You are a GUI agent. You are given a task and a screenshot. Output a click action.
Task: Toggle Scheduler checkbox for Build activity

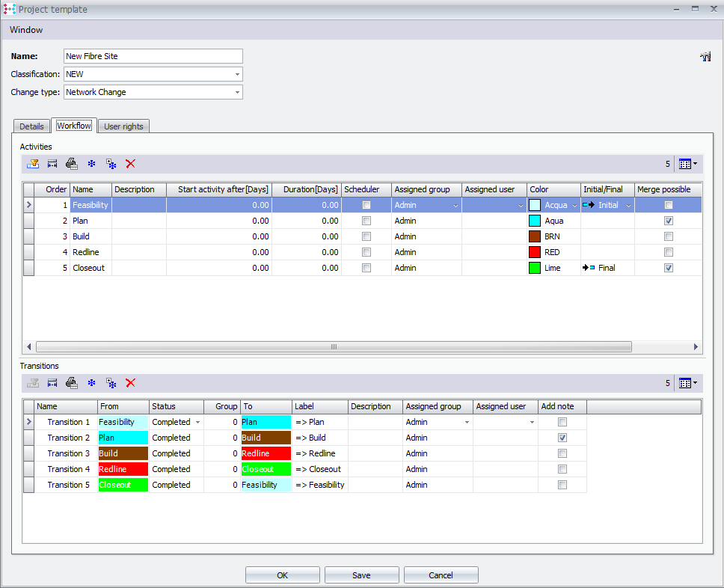(x=366, y=236)
